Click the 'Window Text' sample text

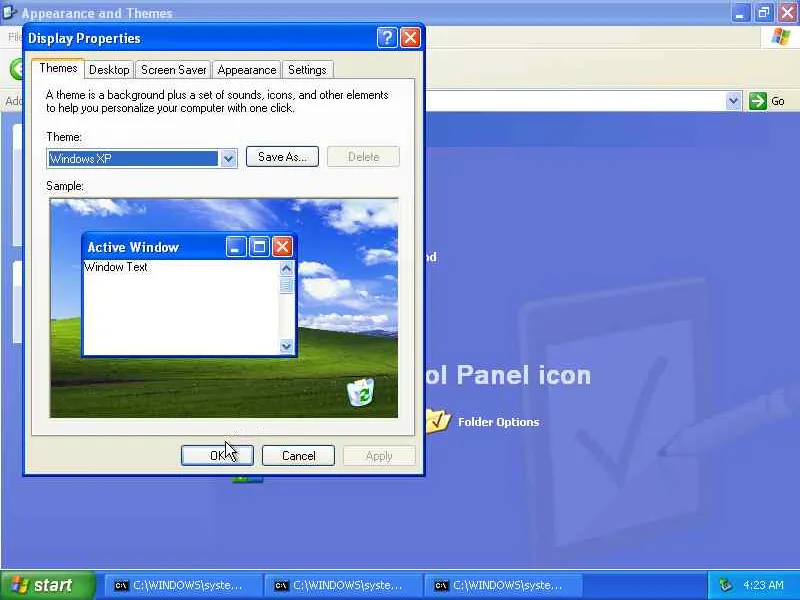pos(116,267)
